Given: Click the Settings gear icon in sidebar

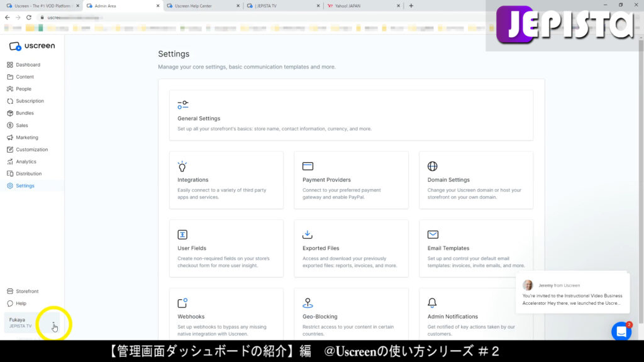Looking at the screenshot, I should (x=10, y=186).
